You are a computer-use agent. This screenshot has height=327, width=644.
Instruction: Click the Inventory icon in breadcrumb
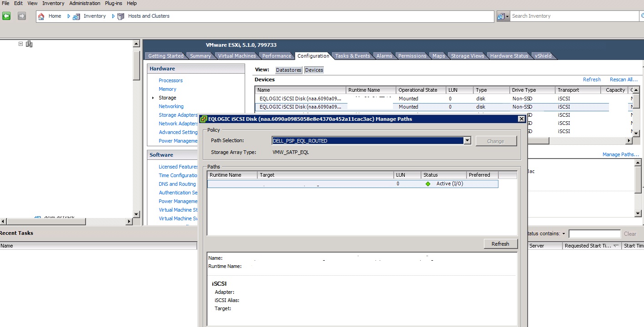[x=76, y=16]
